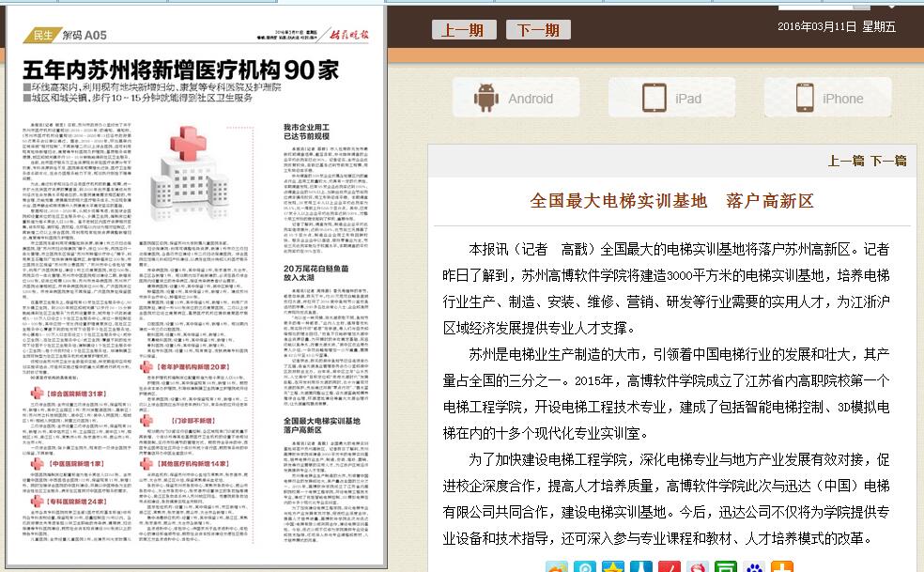Click the iPad tablet icon
Screen dimensions: 924x572
654,98
